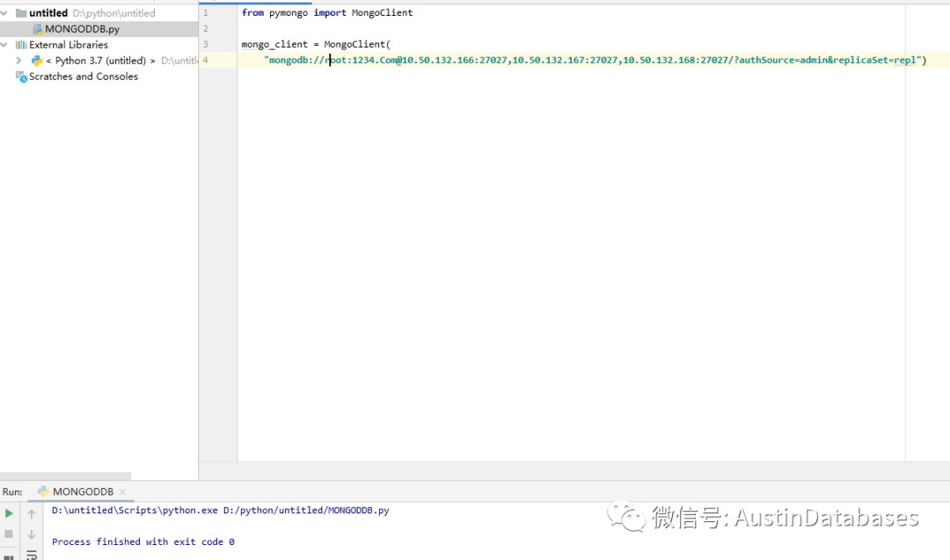Select the untitled project root label
This screenshot has width=950, height=560.
tap(48, 12)
